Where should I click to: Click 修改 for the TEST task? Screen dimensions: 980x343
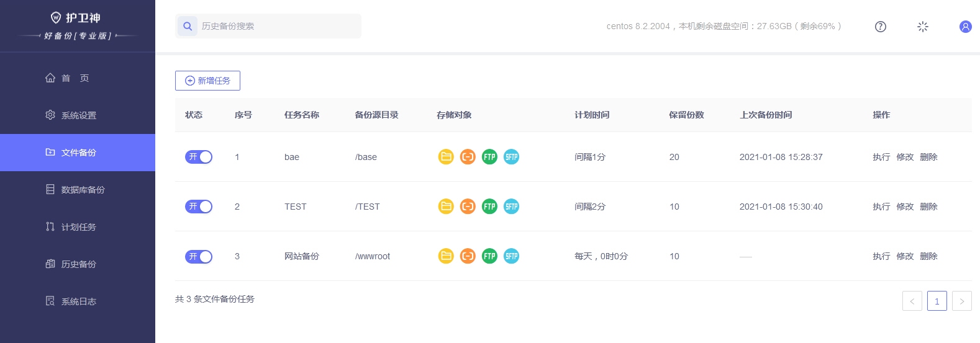point(905,207)
